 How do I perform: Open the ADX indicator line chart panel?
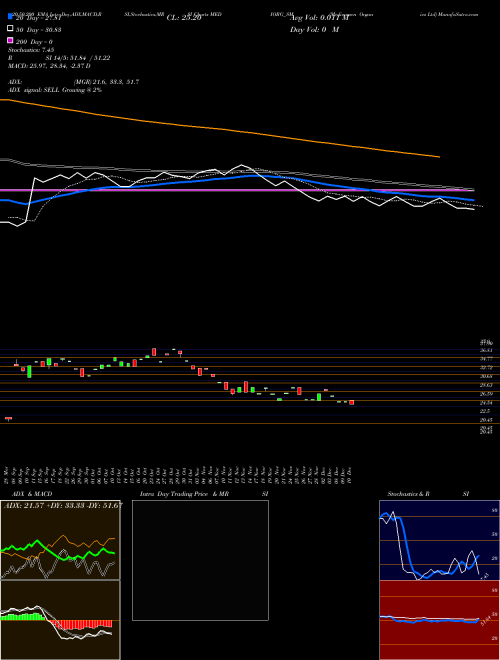click(x=60, y=540)
